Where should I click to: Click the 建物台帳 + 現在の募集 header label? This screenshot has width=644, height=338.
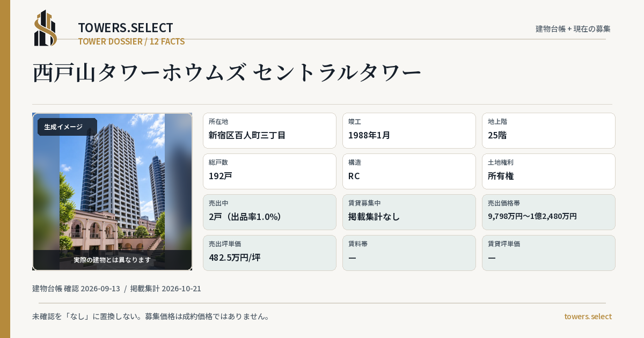(x=573, y=29)
